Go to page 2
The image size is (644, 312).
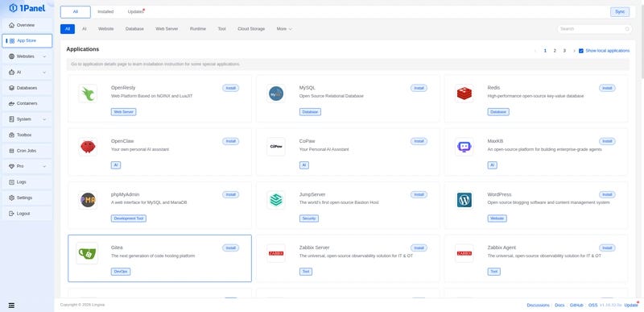click(555, 51)
